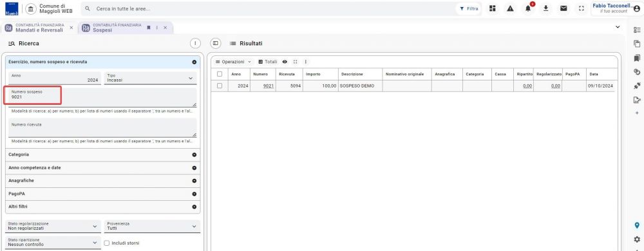
Task: Switch to Mandati e Reversali tab
Action: (39, 28)
